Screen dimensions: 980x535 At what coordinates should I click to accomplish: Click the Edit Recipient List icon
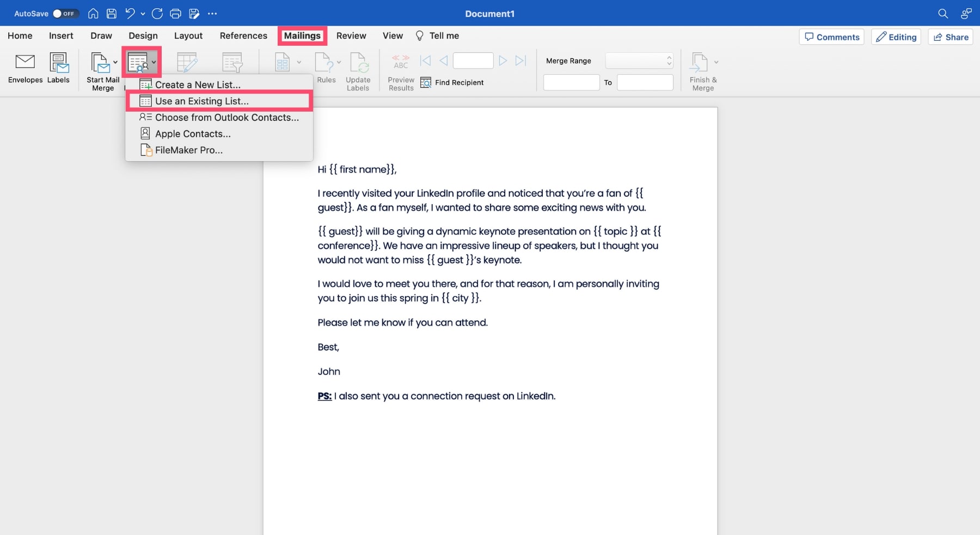[x=187, y=63]
